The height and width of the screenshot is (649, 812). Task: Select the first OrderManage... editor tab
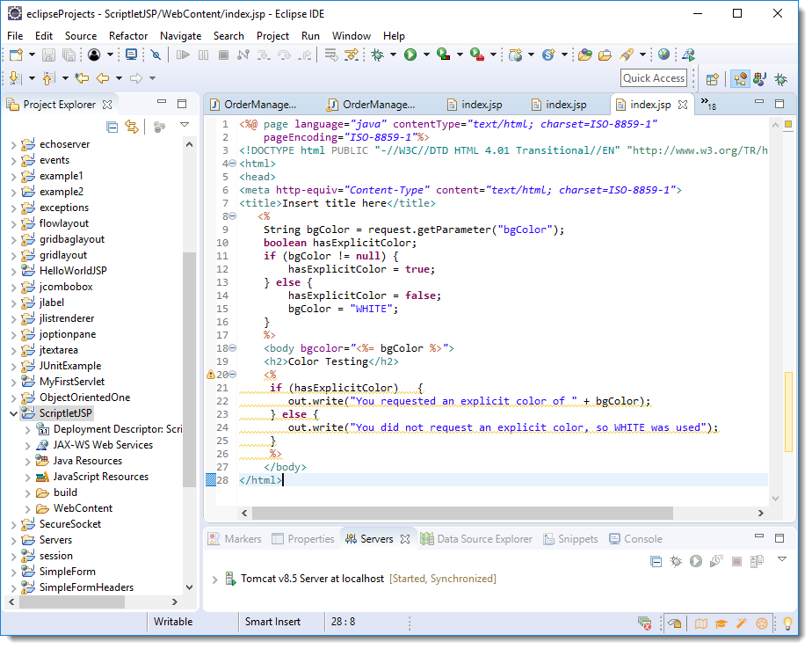(254, 105)
